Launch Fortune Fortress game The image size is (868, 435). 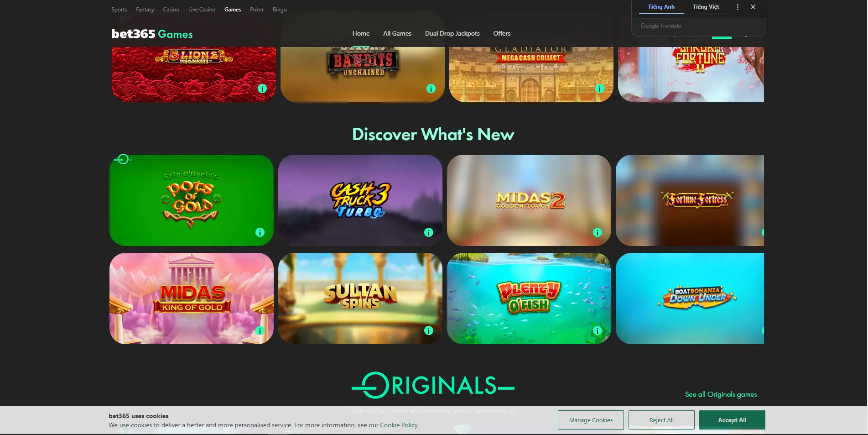pyautogui.click(x=690, y=200)
